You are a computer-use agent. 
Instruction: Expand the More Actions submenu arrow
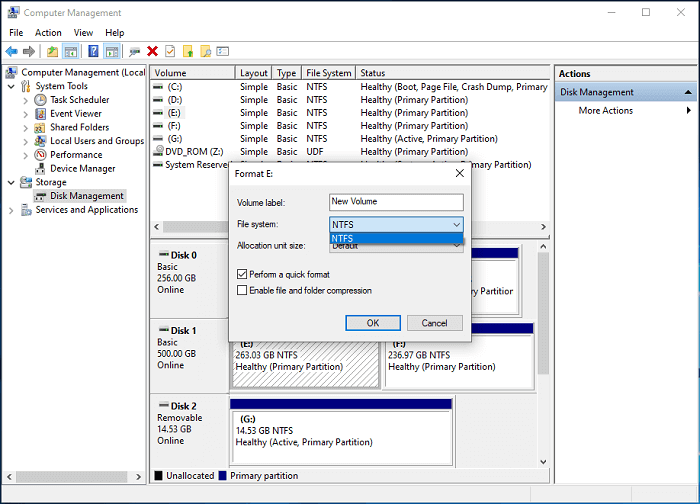point(688,111)
